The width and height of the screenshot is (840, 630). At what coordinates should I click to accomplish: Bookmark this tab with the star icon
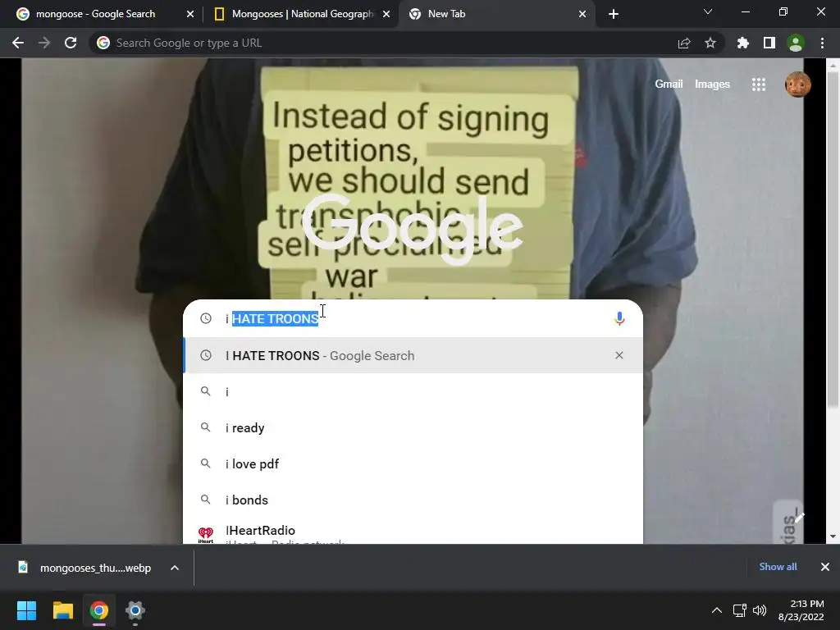(x=710, y=43)
